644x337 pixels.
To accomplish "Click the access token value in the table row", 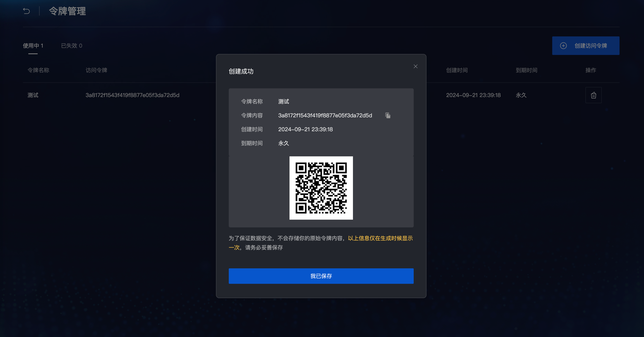I will (132, 95).
